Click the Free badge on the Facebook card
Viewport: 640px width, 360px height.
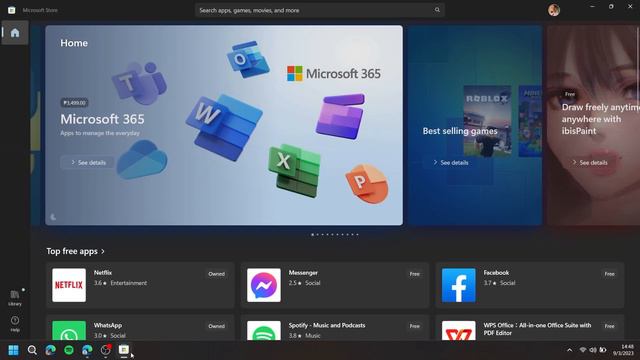609,274
